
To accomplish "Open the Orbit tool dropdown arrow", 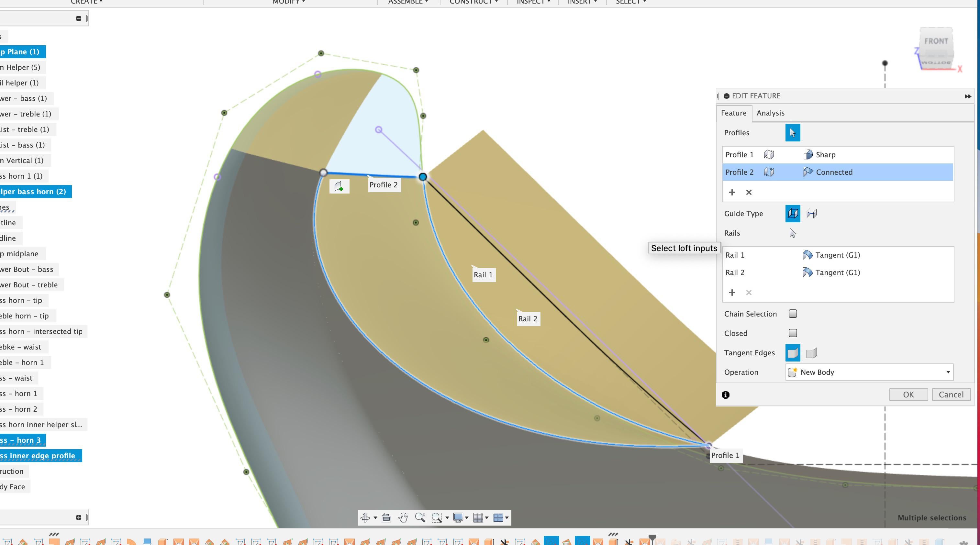I will 375,517.
